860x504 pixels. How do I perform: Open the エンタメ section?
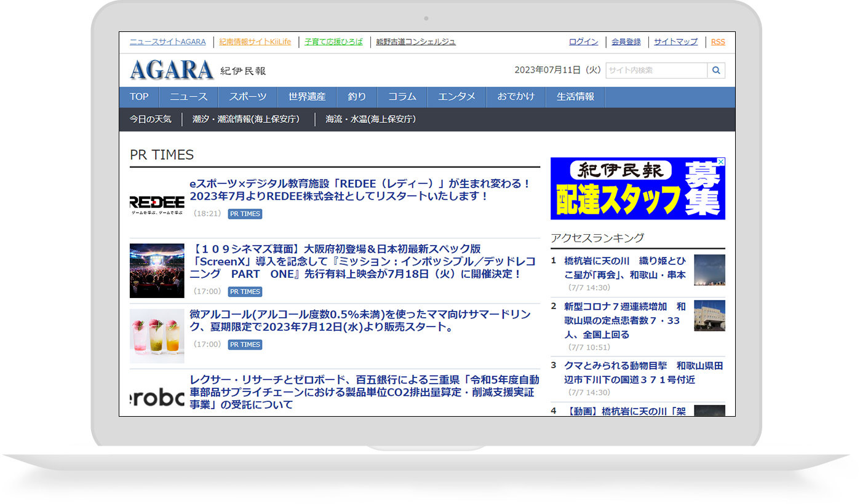pos(456,97)
